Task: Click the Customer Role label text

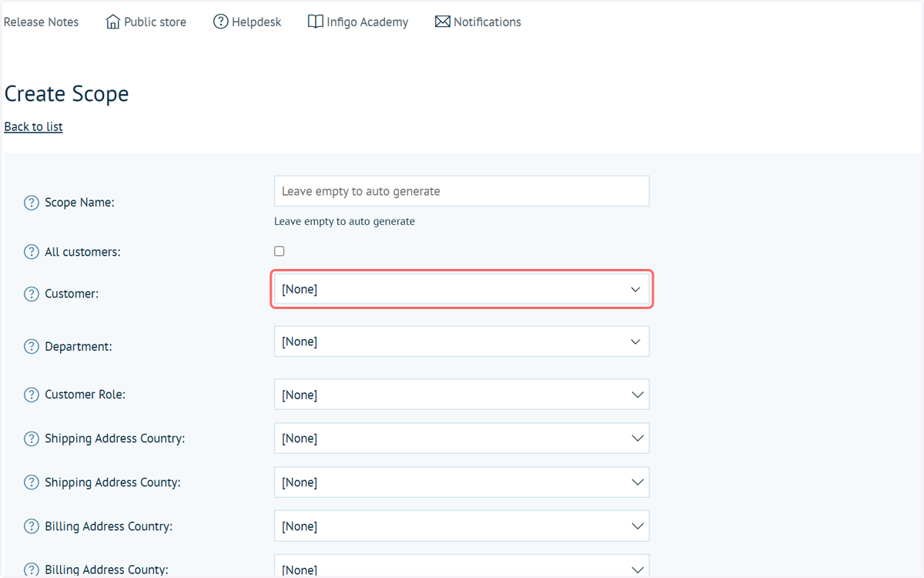Action: 85,395
